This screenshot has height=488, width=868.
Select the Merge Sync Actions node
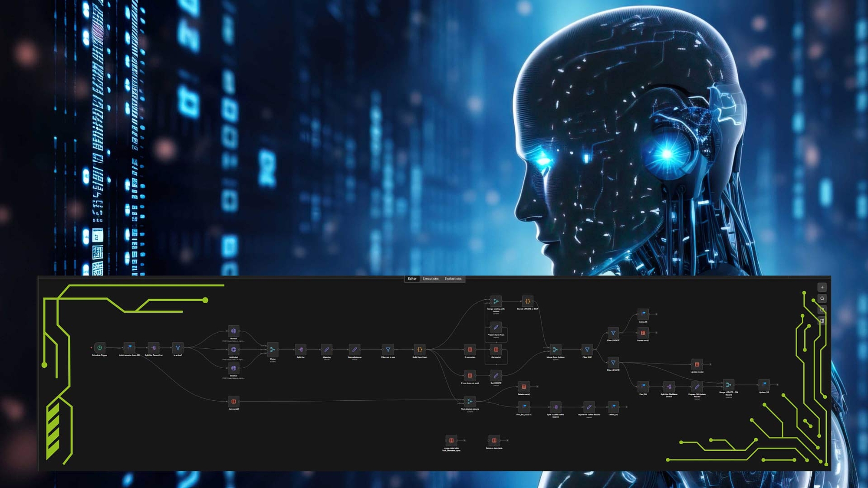point(555,350)
